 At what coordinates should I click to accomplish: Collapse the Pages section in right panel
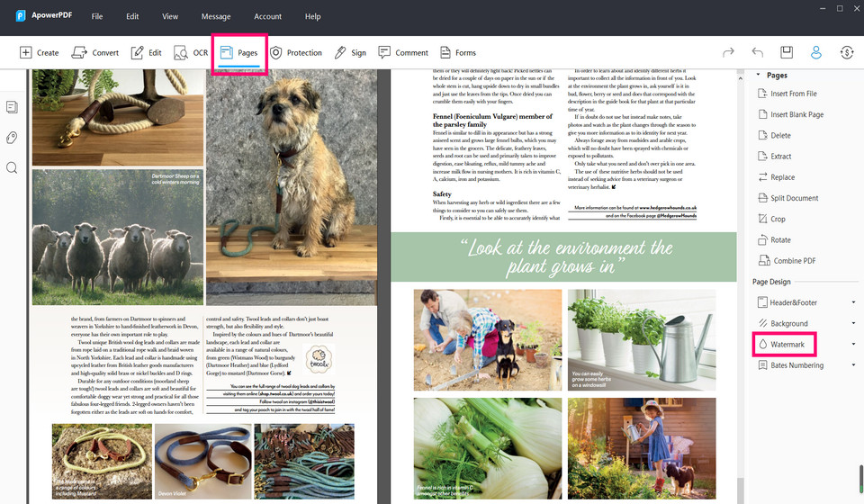coord(758,76)
